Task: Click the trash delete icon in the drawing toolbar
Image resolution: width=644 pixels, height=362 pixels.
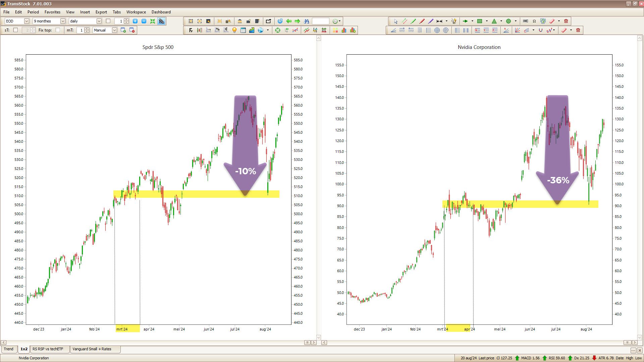Action: (x=566, y=21)
